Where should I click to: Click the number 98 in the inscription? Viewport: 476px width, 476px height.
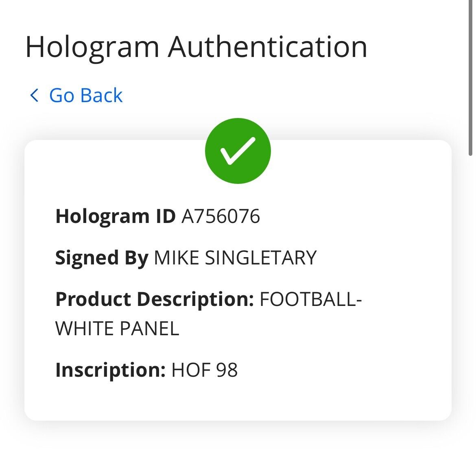pyautogui.click(x=227, y=370)
